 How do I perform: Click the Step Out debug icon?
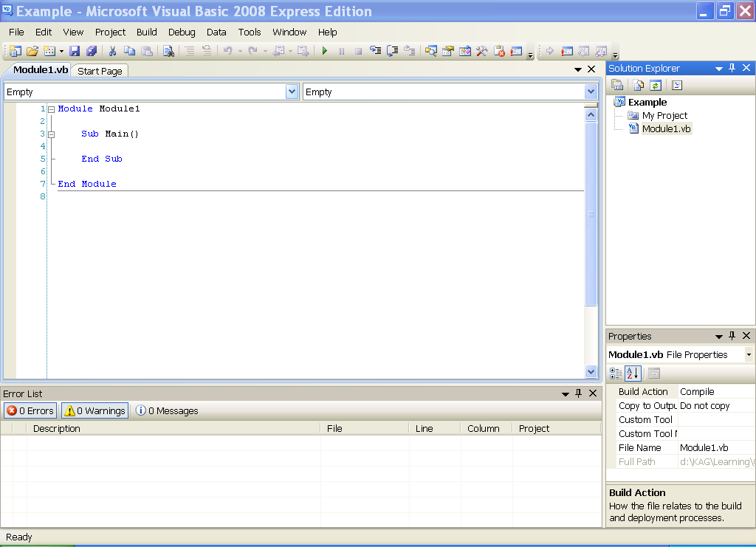coord(409,51)
